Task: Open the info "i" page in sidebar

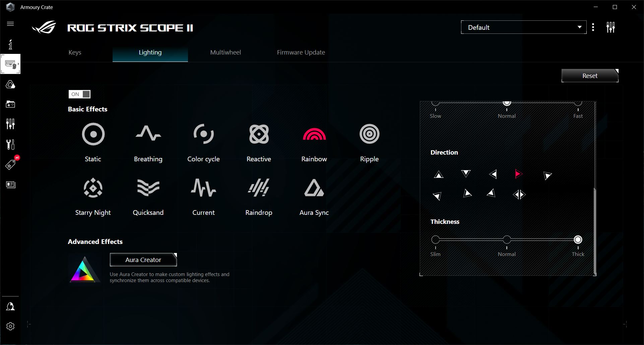Action: click(10, 44)
